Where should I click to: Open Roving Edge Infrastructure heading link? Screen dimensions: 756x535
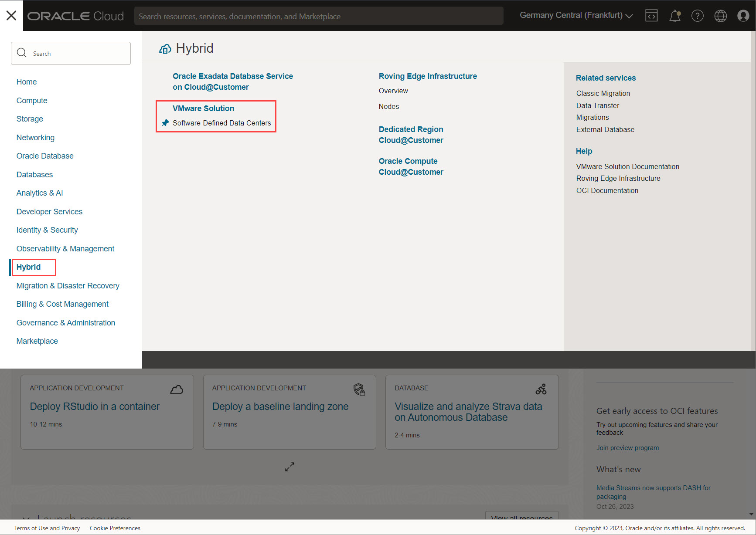click(x=428, y=76)
